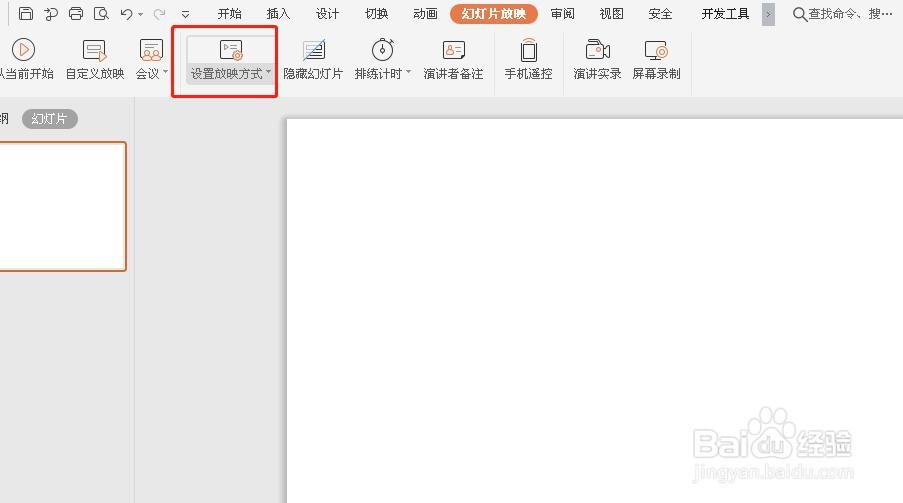The image size is (903, 503).
Task: Open the 动画 tab
Action: [x=426, y=14]
